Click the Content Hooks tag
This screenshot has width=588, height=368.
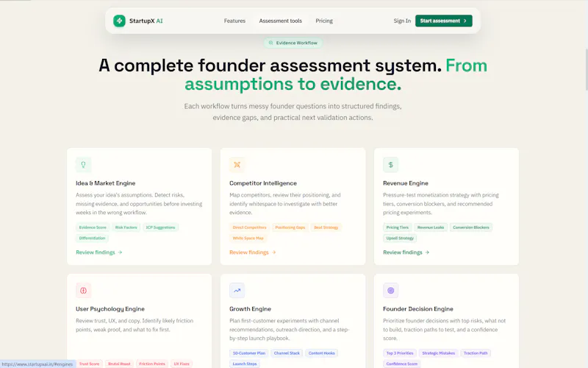tap(322, 353)
